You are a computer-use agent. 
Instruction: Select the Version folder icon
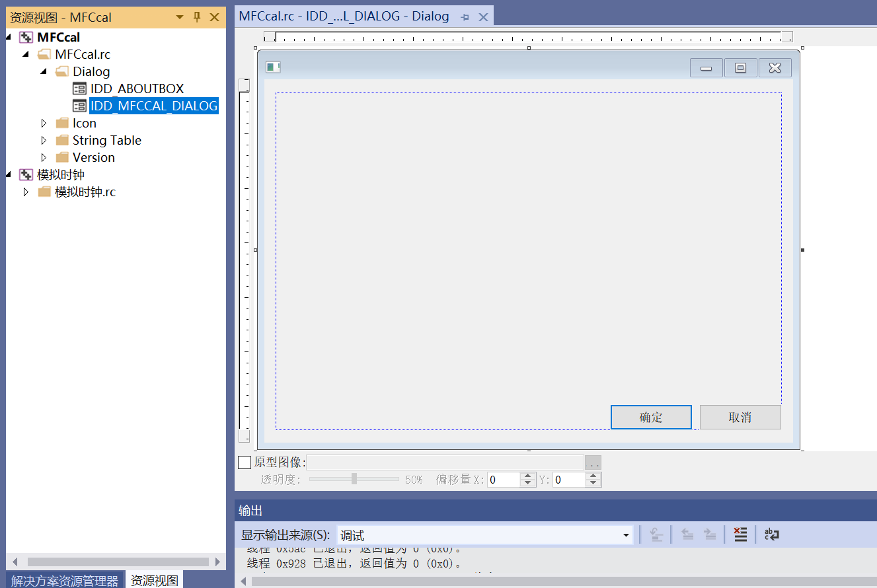click(x=62, y=157)
